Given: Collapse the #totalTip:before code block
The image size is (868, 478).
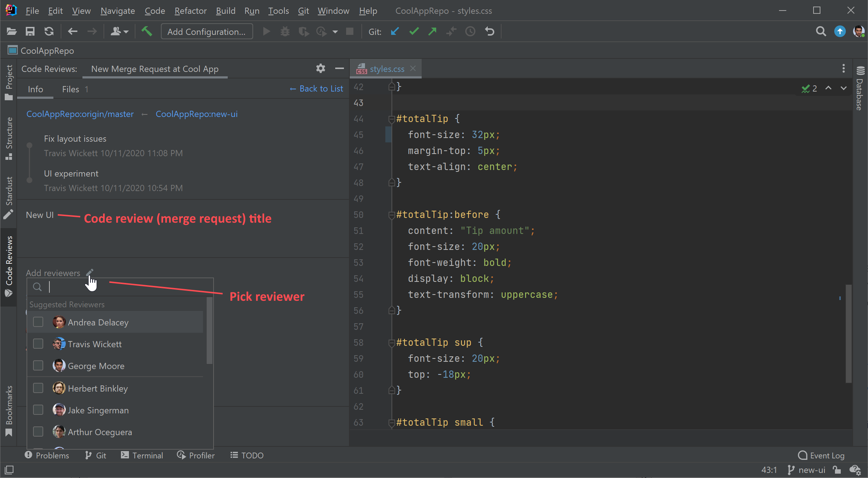Looking at the screenshot, I should (392, 215).
